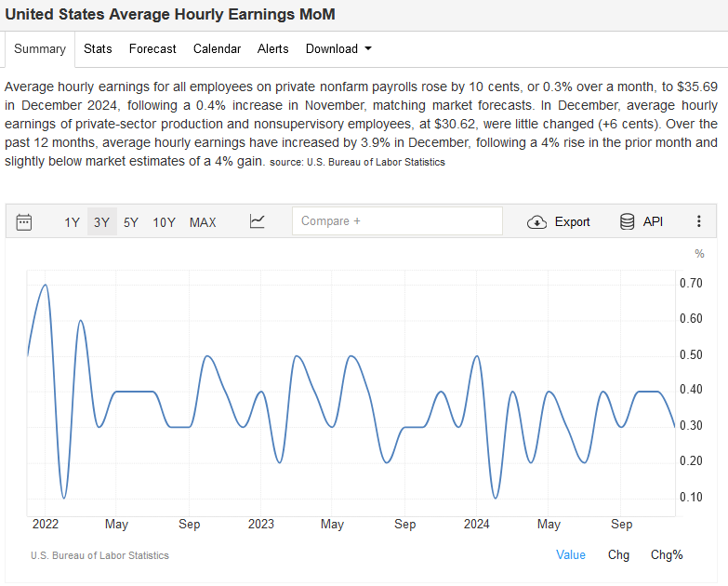Screen dimensions: 728x586
Task: Select the 1Y time range
Action: pos(72,221)
